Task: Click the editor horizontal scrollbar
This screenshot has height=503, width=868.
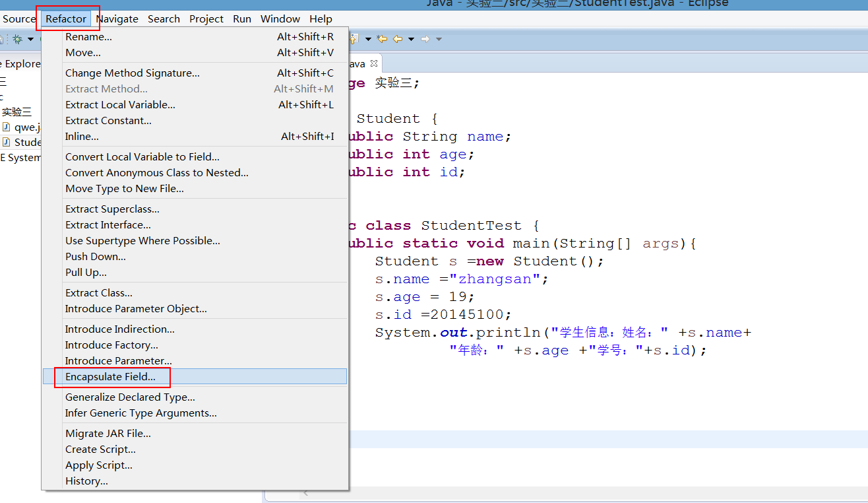Action: click(x=584, y=493)
